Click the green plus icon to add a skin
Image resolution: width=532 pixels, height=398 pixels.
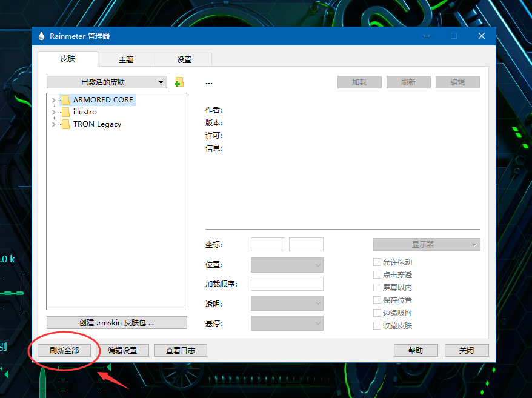pyautogui.click(x=178, y=82)
